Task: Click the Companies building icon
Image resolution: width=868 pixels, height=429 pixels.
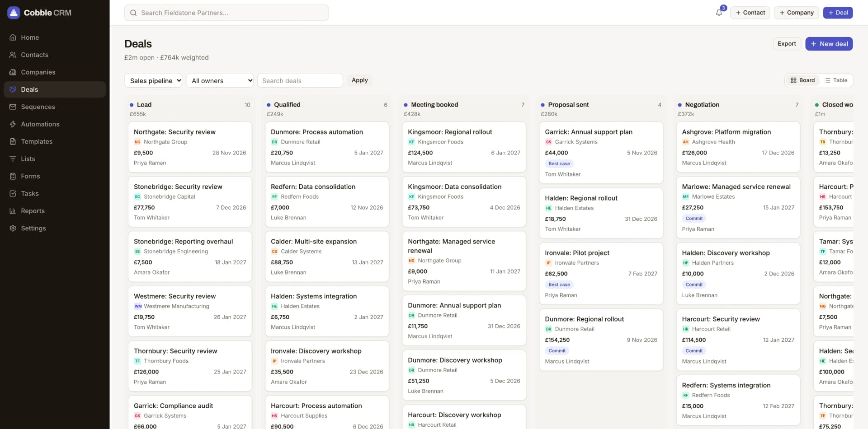Action: tap(13, 72)
